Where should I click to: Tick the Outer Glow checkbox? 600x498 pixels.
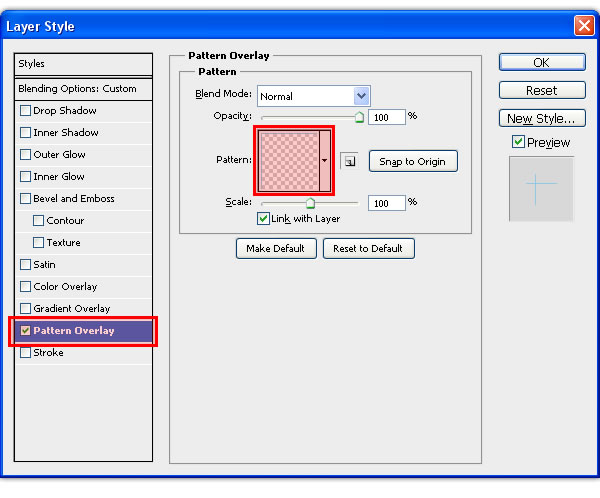(x=25, y=155)
